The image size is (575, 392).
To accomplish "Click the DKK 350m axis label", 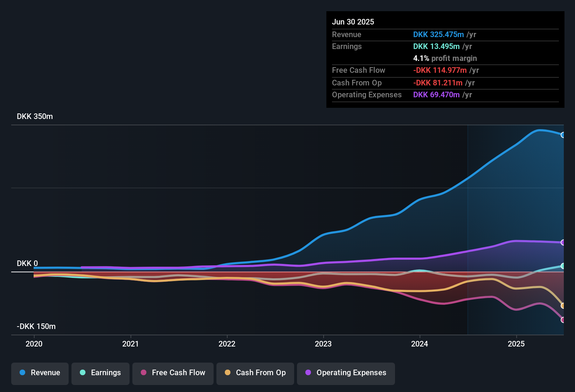I will (34, 116).
